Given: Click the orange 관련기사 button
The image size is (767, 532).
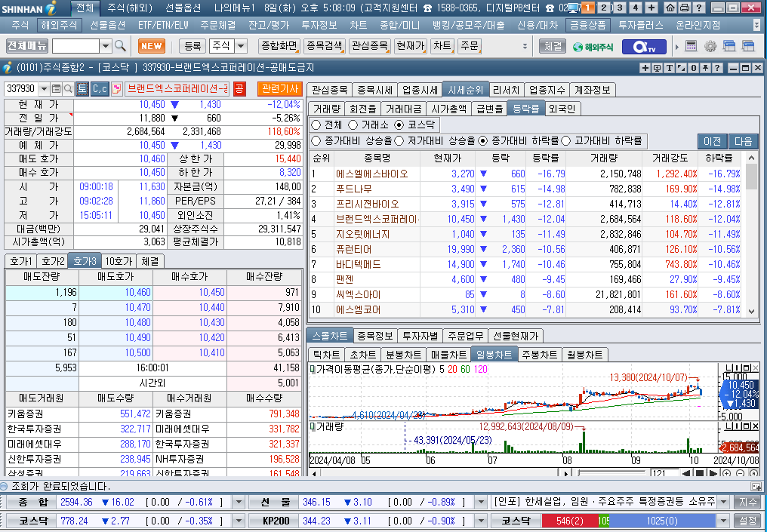Looking at the screenshot, I should coord(280,88).
